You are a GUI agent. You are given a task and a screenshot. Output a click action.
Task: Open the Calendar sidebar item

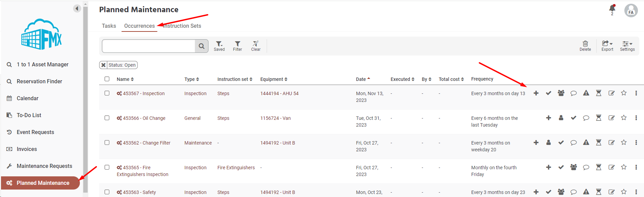(x=27, y=98)
